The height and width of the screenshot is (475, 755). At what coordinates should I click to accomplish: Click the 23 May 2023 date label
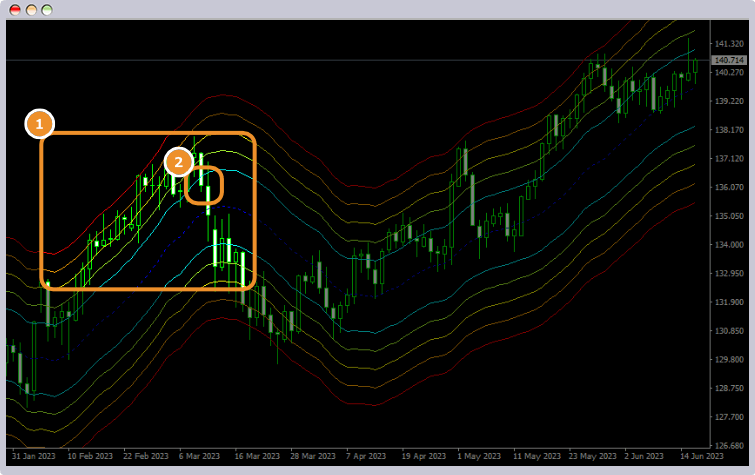593,456
